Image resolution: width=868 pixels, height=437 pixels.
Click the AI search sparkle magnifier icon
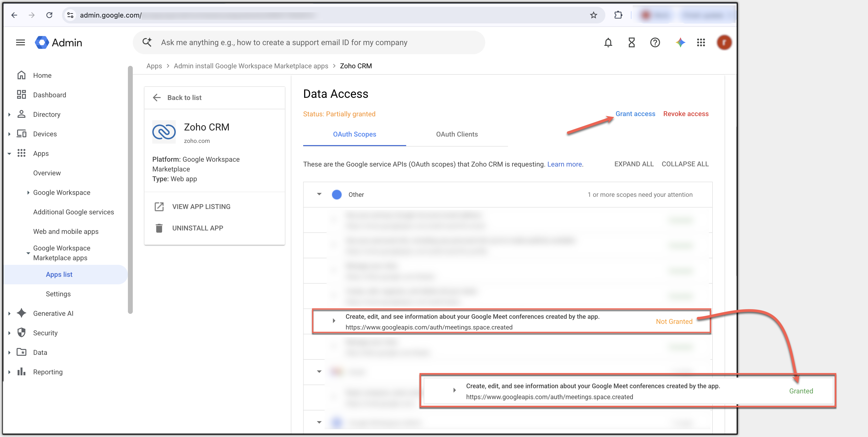[147, 42]
